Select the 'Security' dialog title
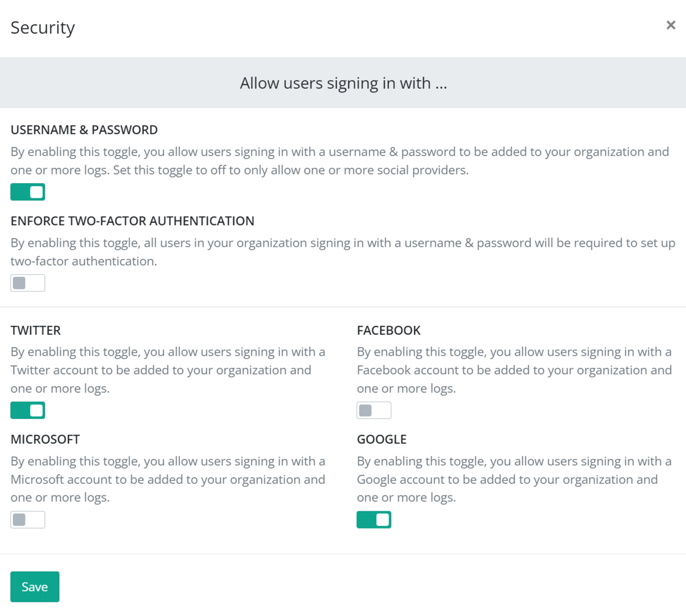 pyautogui.click(x=43, y=28)
